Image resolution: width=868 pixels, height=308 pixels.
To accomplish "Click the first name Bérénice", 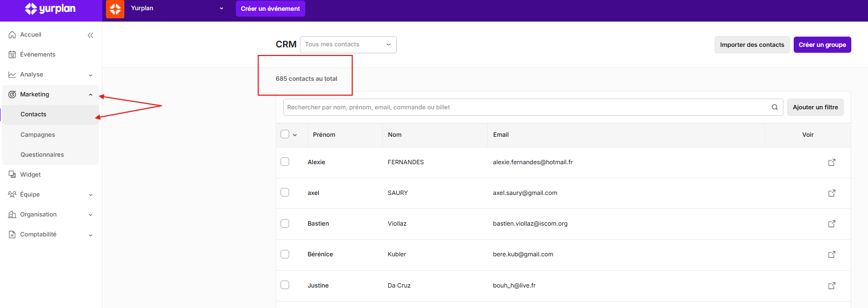I will [x=320, y=254].
